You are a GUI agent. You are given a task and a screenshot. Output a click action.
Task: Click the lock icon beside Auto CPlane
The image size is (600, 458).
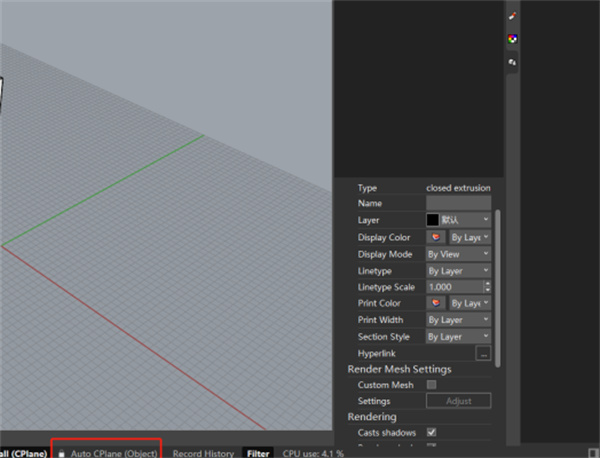click(62, 453)
